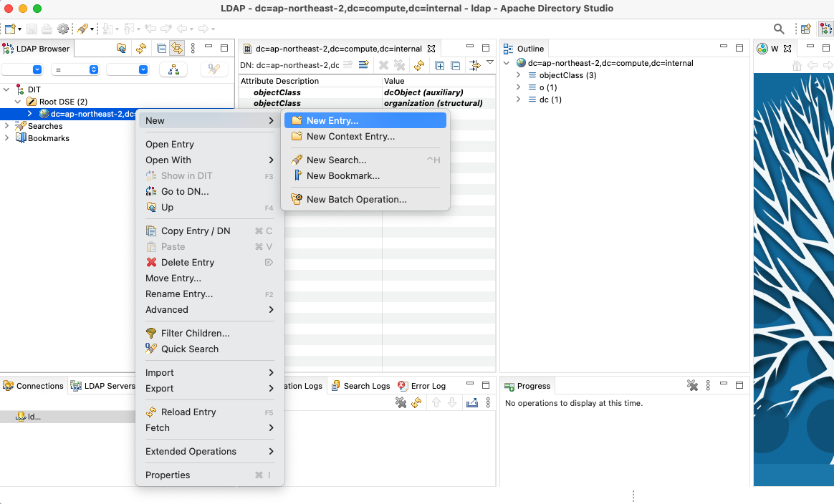Screen dimensions: 834x504
Task: Click Remove All Finished Operations in Progress
Action: (692, 385)
